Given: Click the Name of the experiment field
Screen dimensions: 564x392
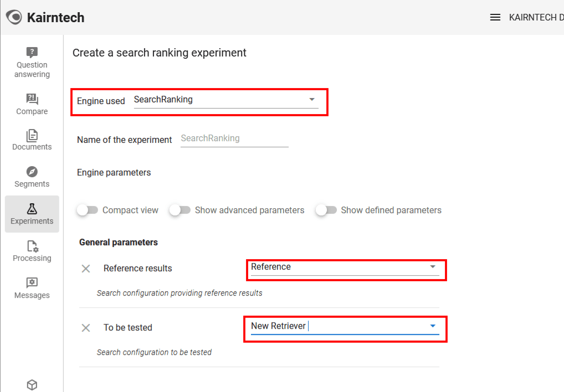Looking at the screenshot, I should pyautogui.click(x=234, y=138).
